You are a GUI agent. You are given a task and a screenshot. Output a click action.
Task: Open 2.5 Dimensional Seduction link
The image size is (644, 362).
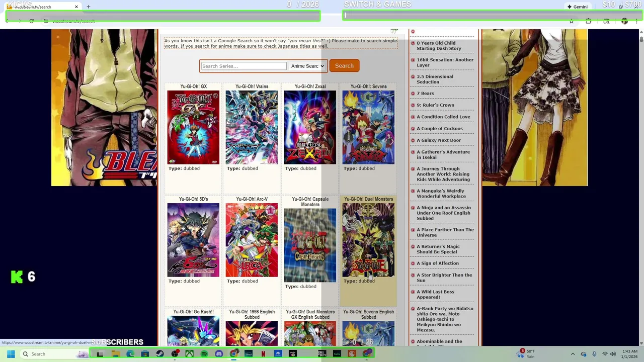click(x=435, y=79)
